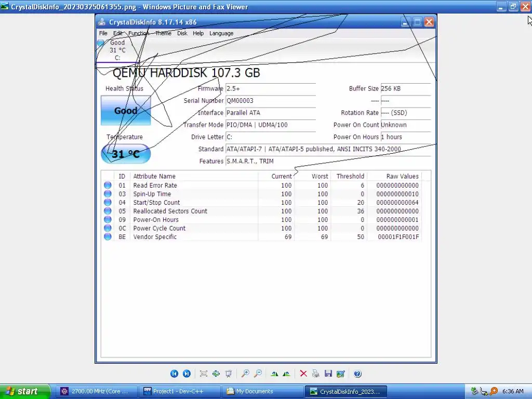Click Reallocated Sectors Count attribute row
The height and width of the screenshot is (399, 532).
click(x=262, y=211)
